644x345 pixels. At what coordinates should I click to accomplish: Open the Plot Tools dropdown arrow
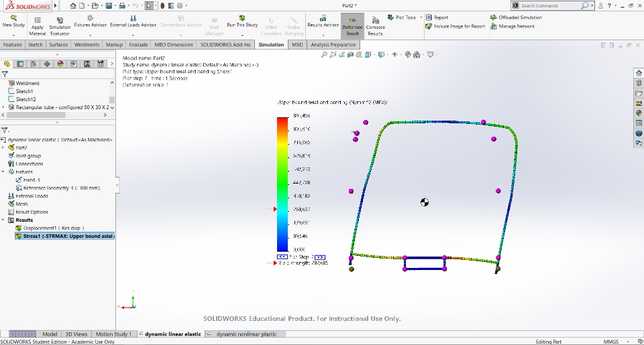[x=421, y=17]
